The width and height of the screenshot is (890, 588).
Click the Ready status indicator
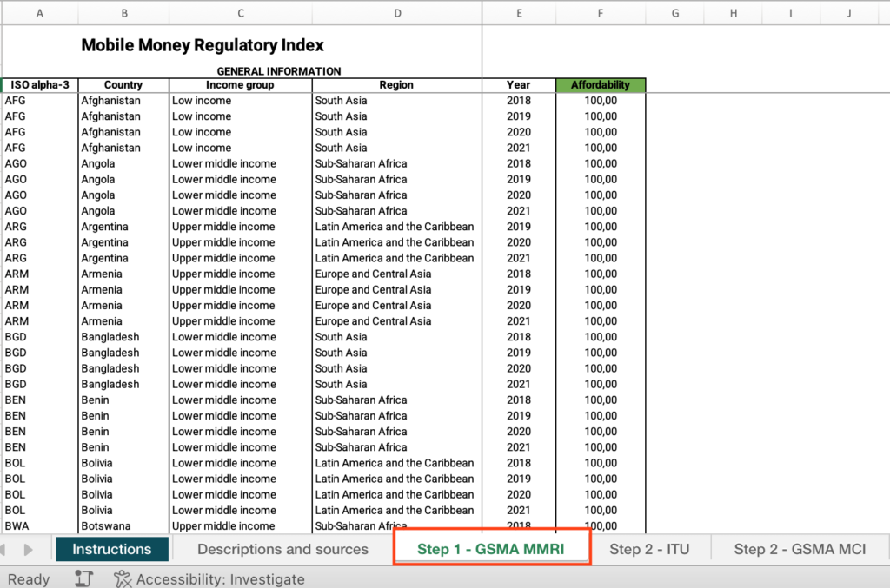pyautogui.click(x=29, y=579)
